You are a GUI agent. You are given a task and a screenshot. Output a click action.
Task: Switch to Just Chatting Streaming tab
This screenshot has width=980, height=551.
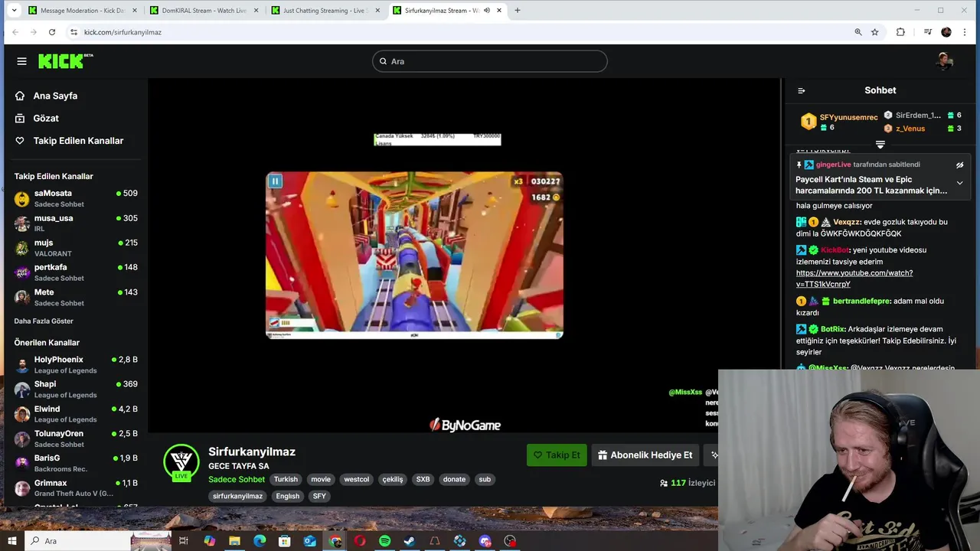click(x=325, y=11)
